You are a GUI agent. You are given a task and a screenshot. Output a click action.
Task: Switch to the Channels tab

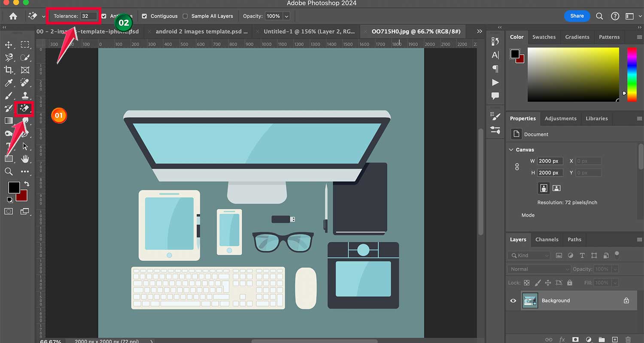547,240
